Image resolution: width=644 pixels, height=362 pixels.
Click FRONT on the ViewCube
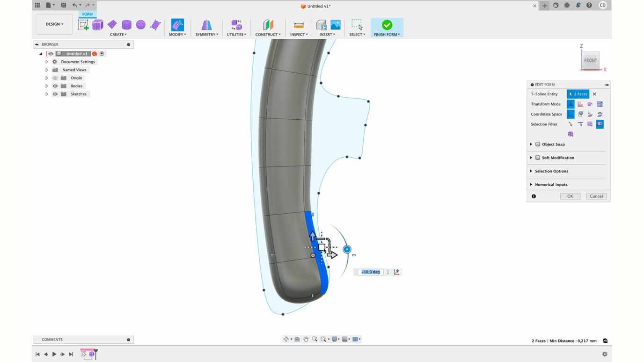[591, 60]
